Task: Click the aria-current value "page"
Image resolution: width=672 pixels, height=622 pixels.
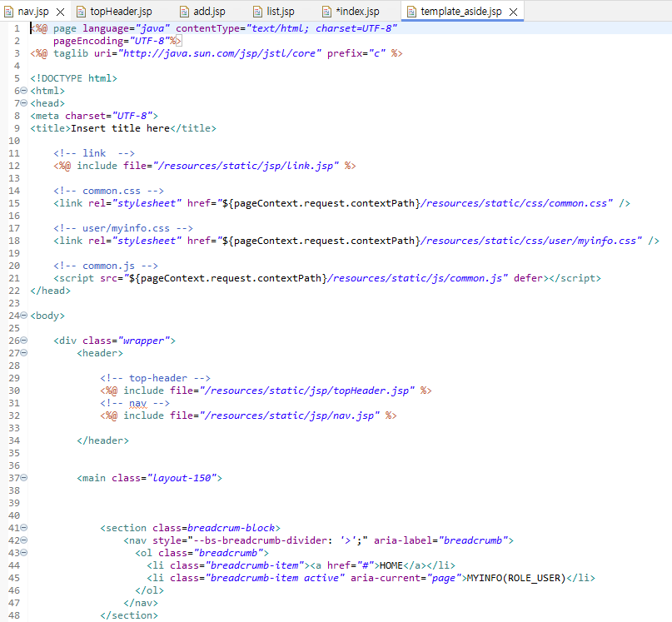Action: pos(444,578)
